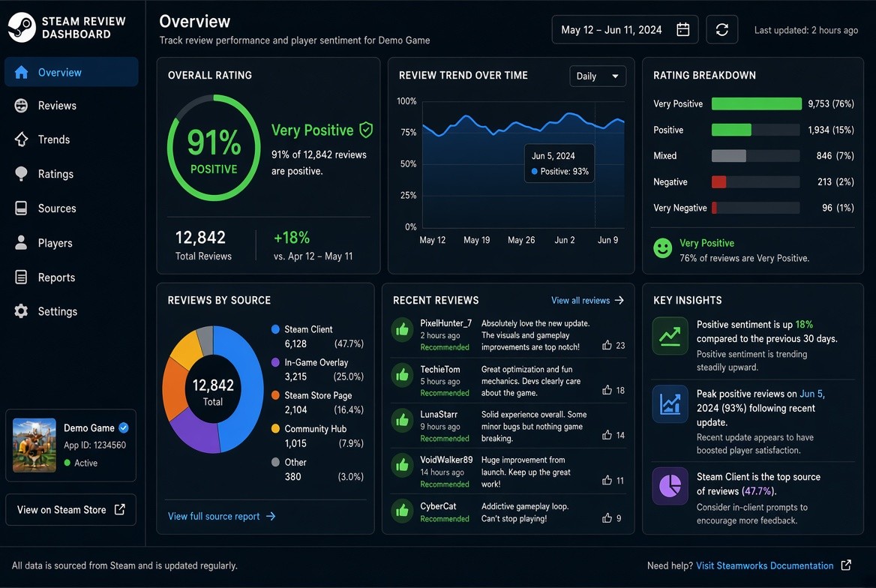Click the Sources sidebar icon
Viewport: 876px width, 588px height.
tap(21, 208)
